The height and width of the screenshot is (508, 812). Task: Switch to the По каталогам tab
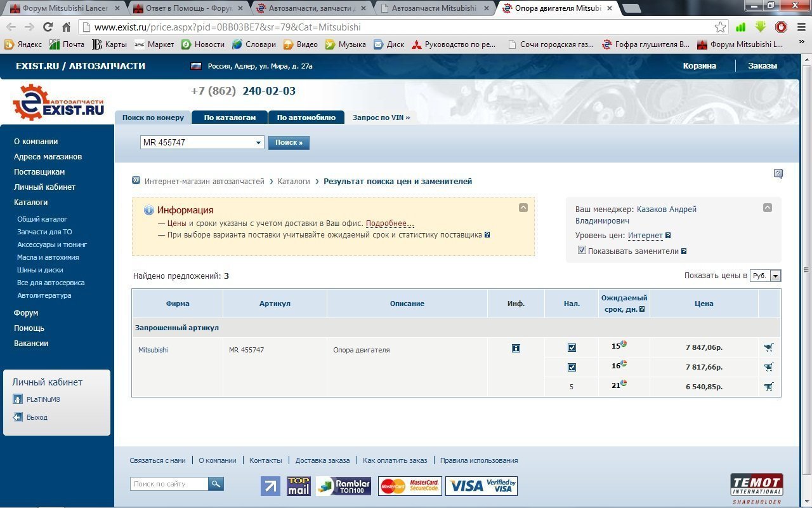(230, 117)
